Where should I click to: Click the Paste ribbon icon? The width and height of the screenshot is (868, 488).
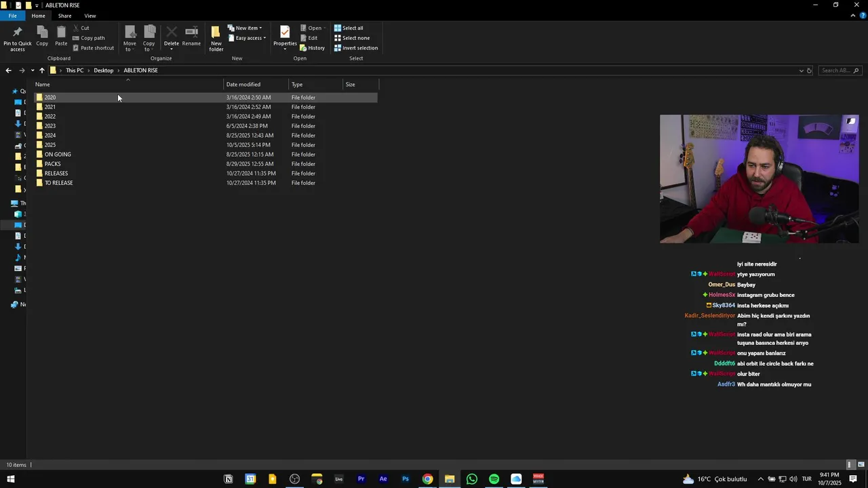61,37
